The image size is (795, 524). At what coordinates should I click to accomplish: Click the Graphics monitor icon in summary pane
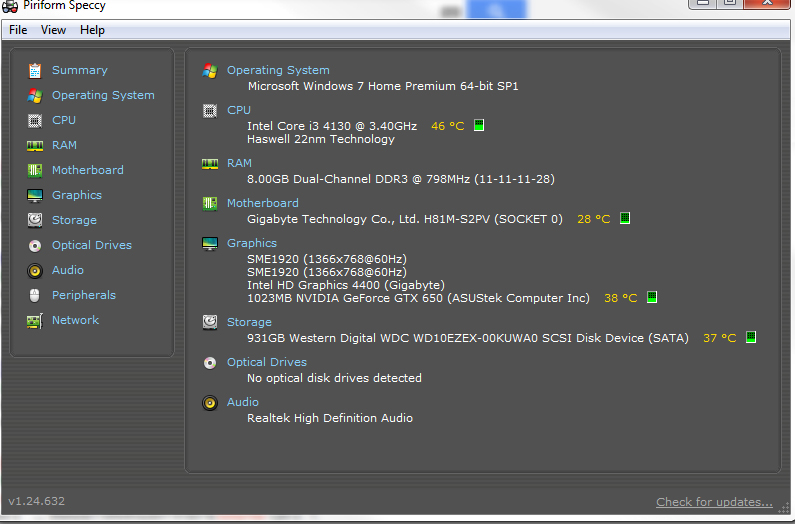coord(210,243)
